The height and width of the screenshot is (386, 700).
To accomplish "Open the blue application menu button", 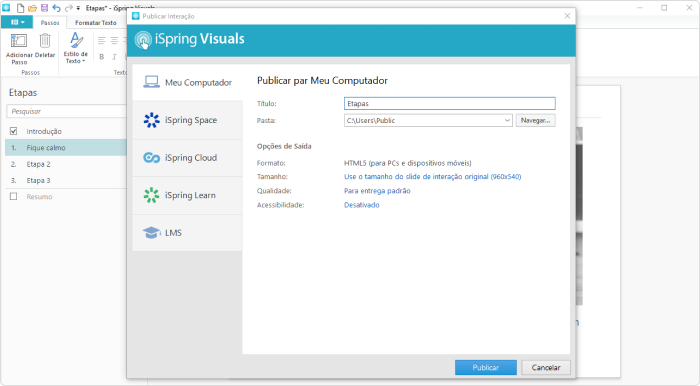I will pos(18,22).
